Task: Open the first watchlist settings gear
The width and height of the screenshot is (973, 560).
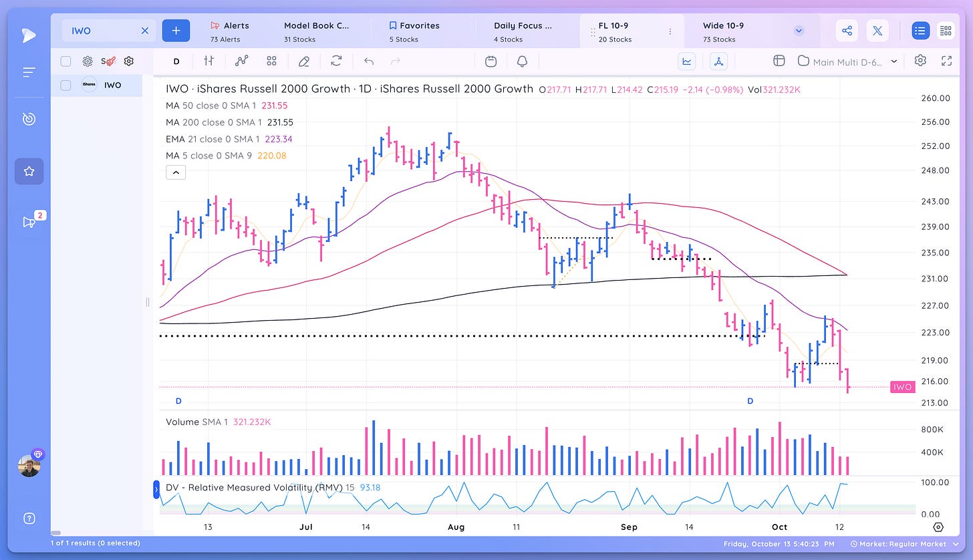Action: 88,61
